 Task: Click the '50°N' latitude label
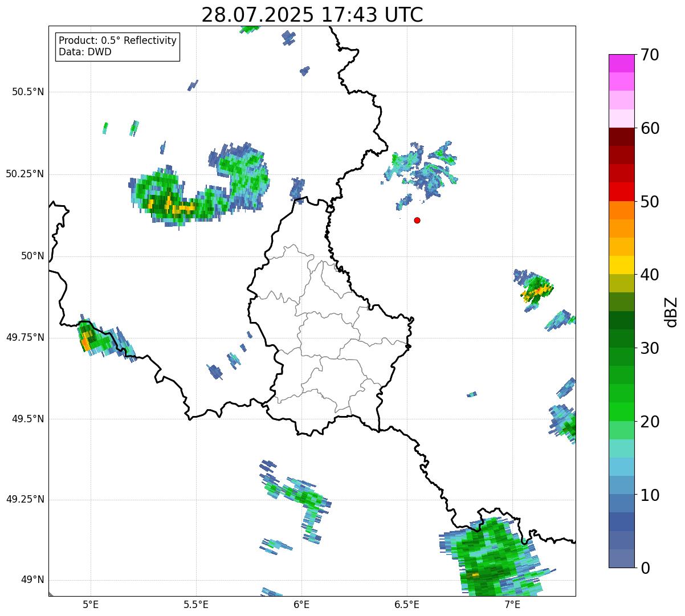pyautogui.click(x=32, y=256)
